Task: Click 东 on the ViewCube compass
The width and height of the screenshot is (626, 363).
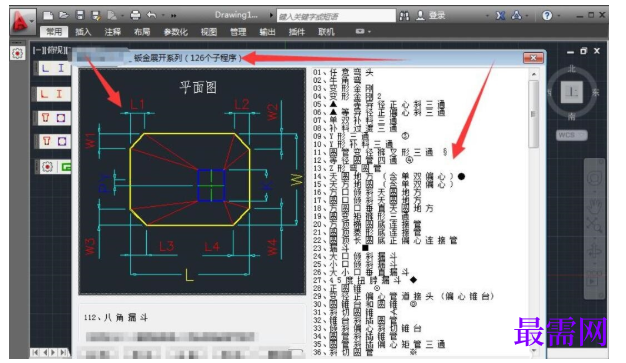Action: pyautogui.click(x=596, y=93)
